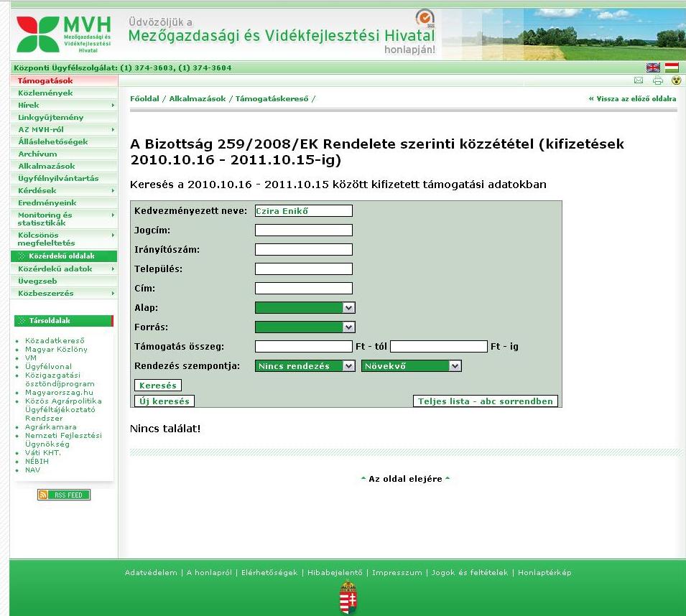Open the Növekvő order dropdown
The width and height of the screenshot is (686, 616).
tap(412, 366)
